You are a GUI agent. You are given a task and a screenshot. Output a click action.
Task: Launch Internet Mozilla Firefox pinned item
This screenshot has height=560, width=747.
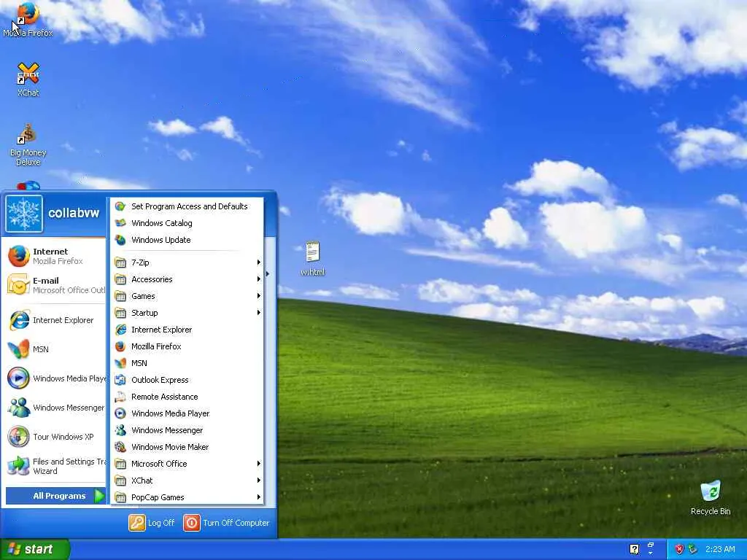click(x=56, y=256)
